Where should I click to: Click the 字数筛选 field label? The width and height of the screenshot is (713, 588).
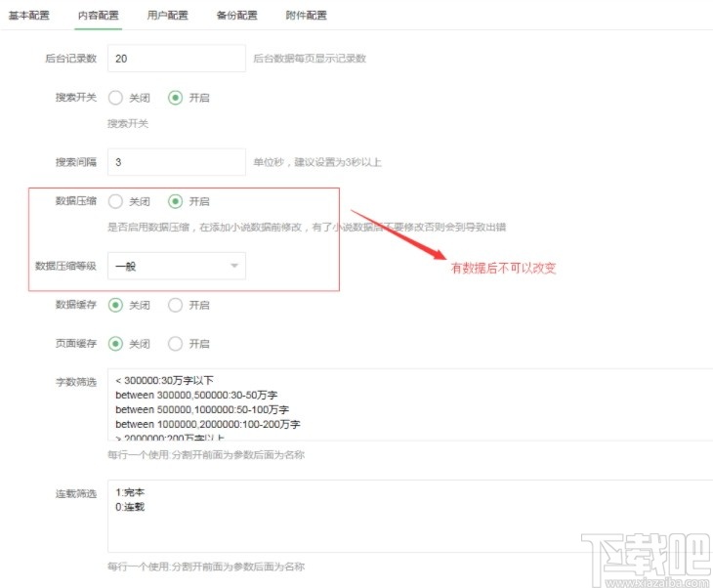click(76, 382)
